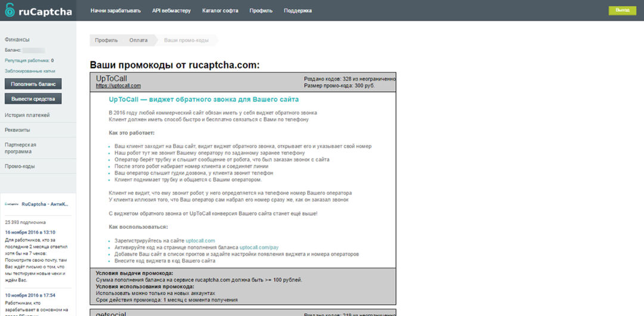Open the '16 ноября 2016 в 13:10' post
The height and width of the screenshot is (316, 644).
[30, 232]
